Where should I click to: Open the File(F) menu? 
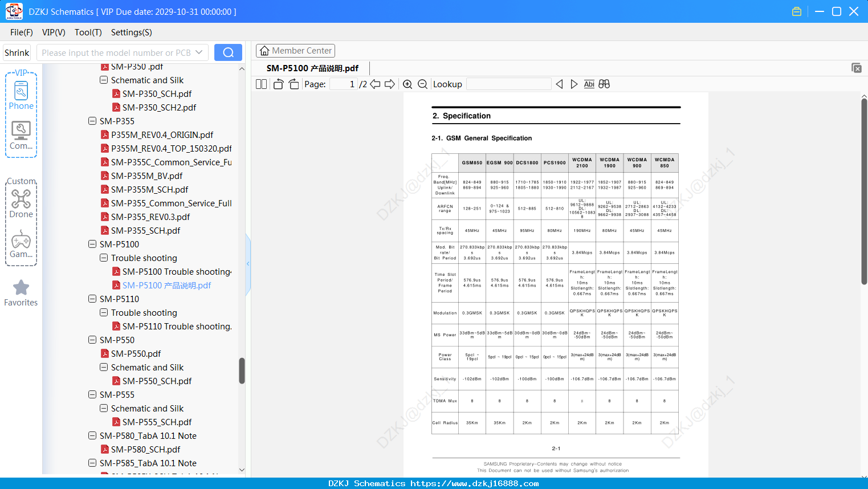click(x=22, y=32)
